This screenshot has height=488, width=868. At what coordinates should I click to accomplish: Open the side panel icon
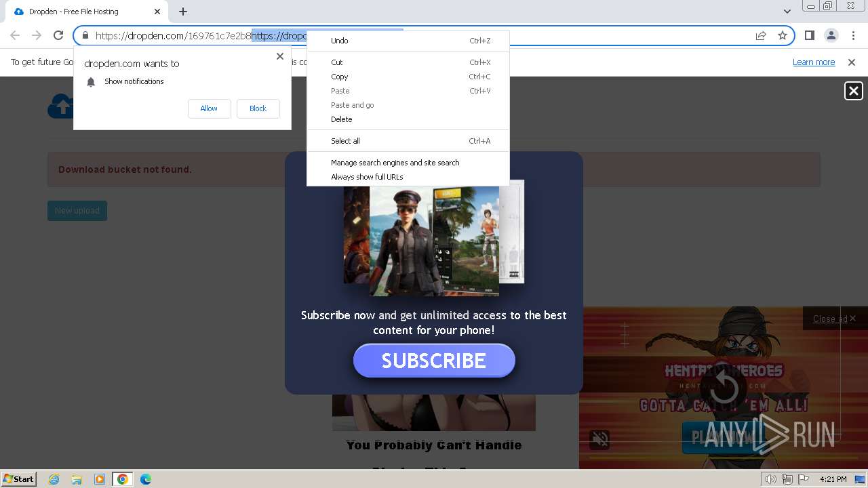[809, 35]
